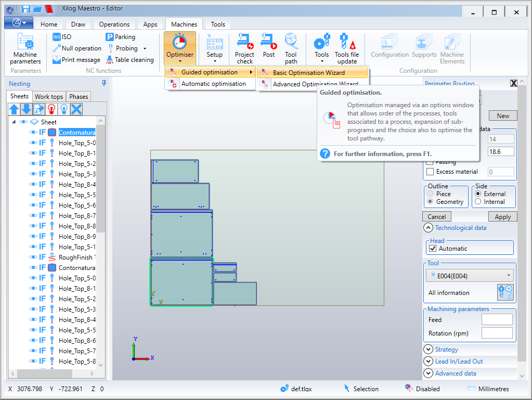
Task: Close the Perimeter Routing panel
Action: 514,83
